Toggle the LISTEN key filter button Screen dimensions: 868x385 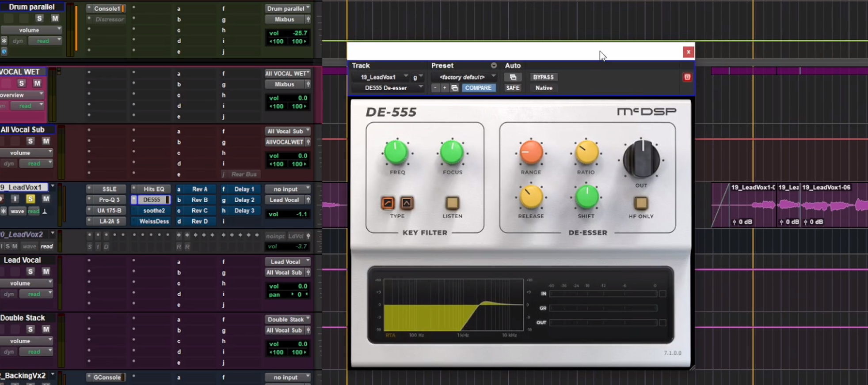pos(452,203)
